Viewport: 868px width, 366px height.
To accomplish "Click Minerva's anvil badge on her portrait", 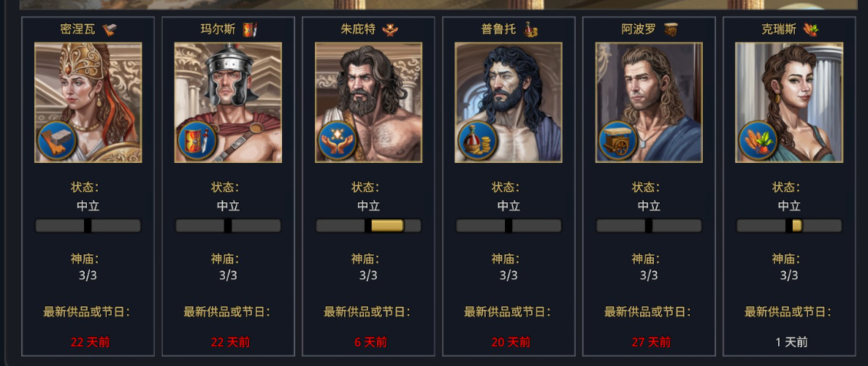I will point(56,141).
